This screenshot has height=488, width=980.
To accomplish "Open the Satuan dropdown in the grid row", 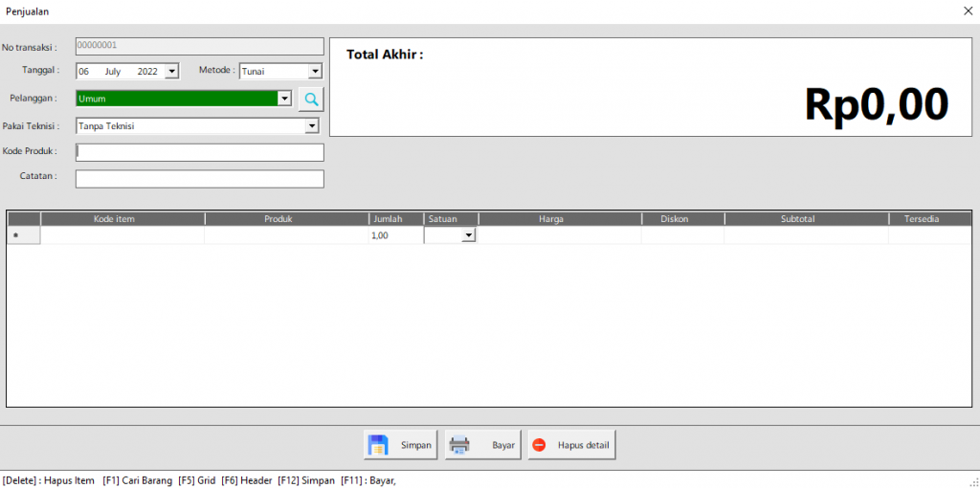I will 468,235.
